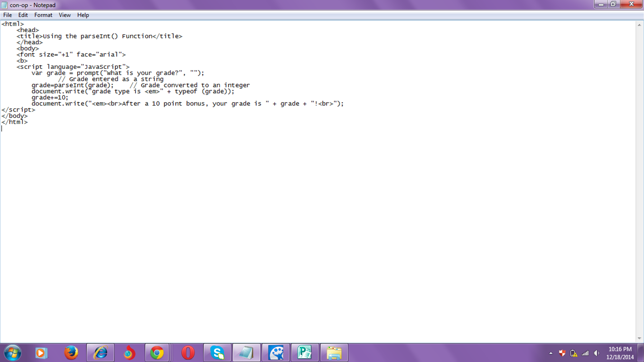Open the File menu

[8, 15]
